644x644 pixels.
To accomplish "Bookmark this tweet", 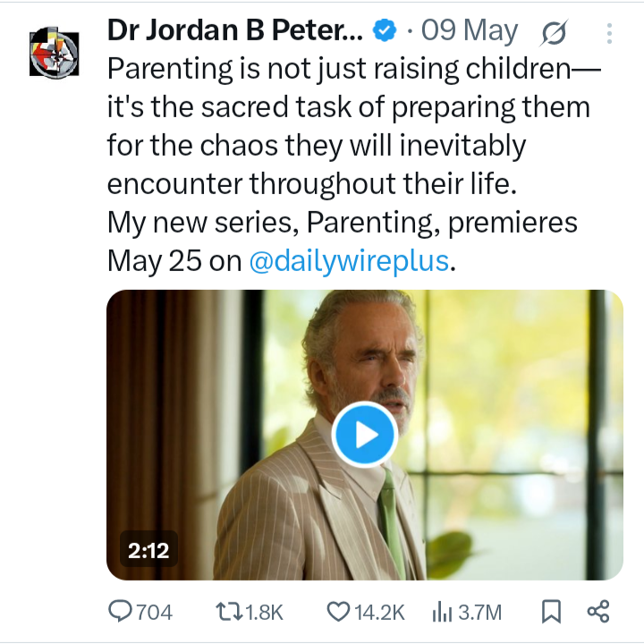I will pyautogui.click(x=551, y=612).
